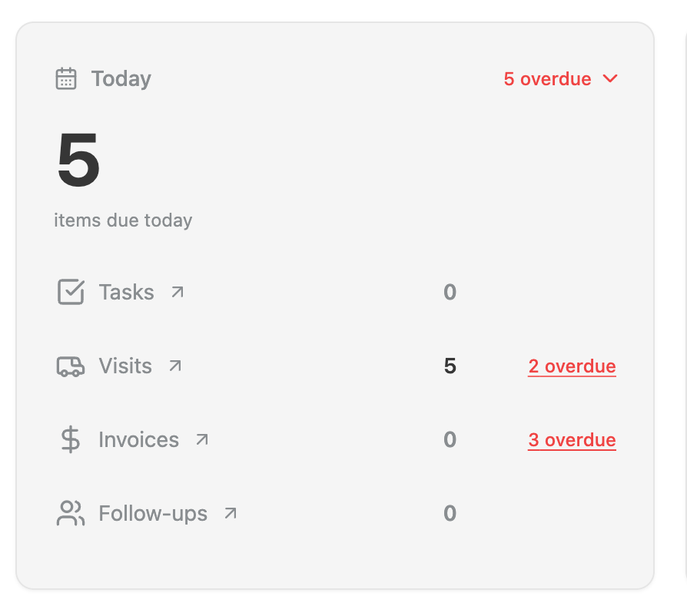Click the Follow-ups label
Viewport: 687px width, 616px height.
153,513
